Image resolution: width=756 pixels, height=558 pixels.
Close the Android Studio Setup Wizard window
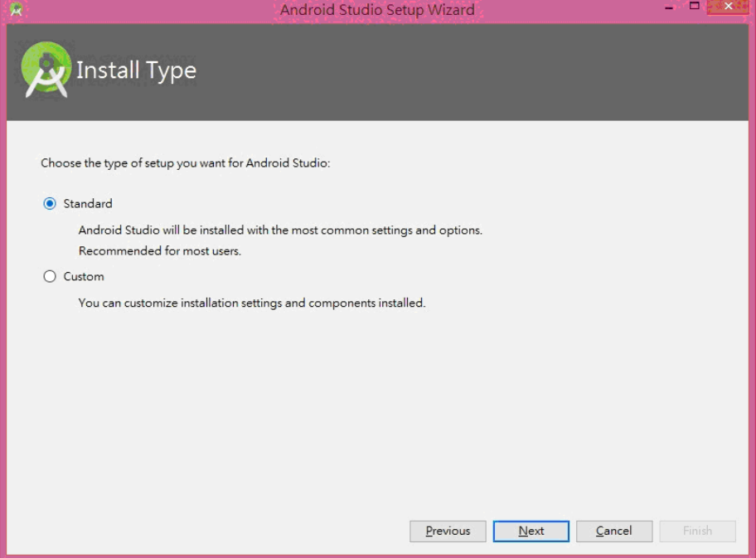click(x=728, y=7)
